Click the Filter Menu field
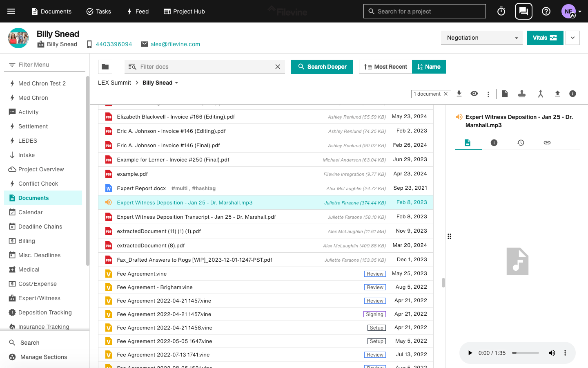 [45, 65]
